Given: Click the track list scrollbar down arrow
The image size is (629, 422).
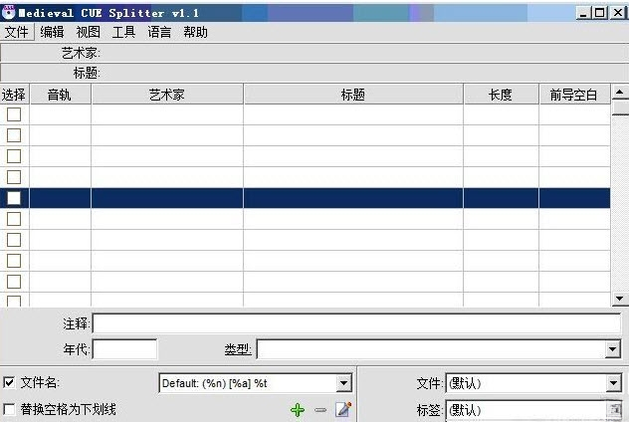Looking at the screenshot, I should pyautogui.click(x=620, y=298).
